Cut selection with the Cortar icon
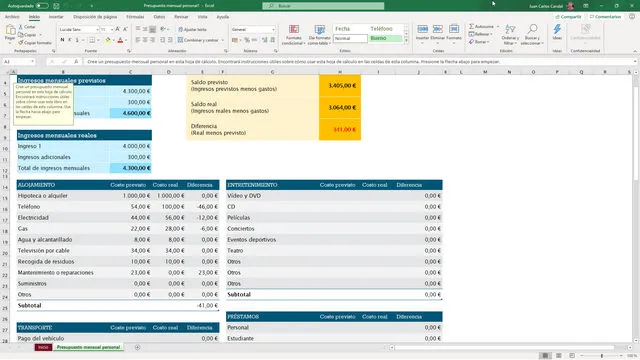This screenshot has height=360, width=640. 20,27
